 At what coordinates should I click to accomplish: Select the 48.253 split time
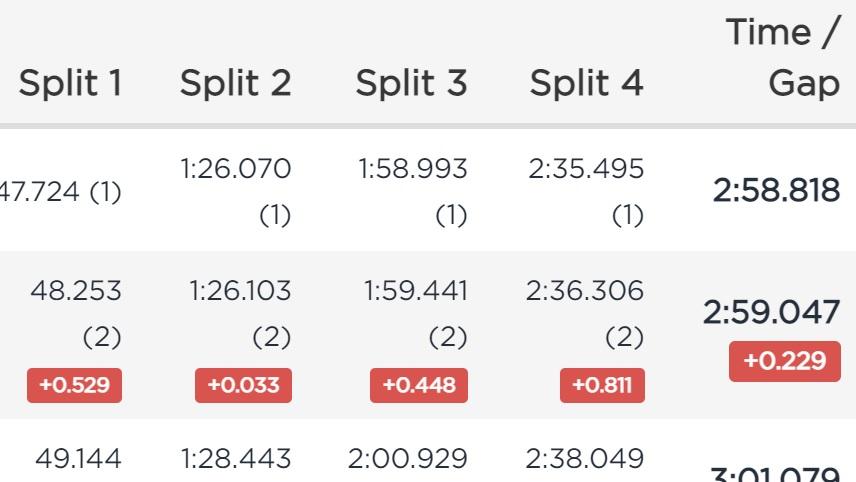click(x=76, y=290)
